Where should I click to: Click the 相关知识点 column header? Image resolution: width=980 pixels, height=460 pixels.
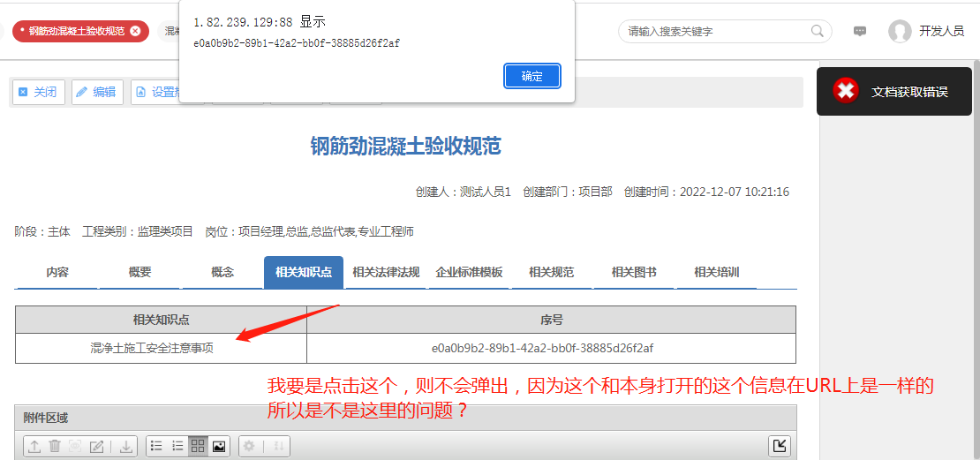coord(162,320)
